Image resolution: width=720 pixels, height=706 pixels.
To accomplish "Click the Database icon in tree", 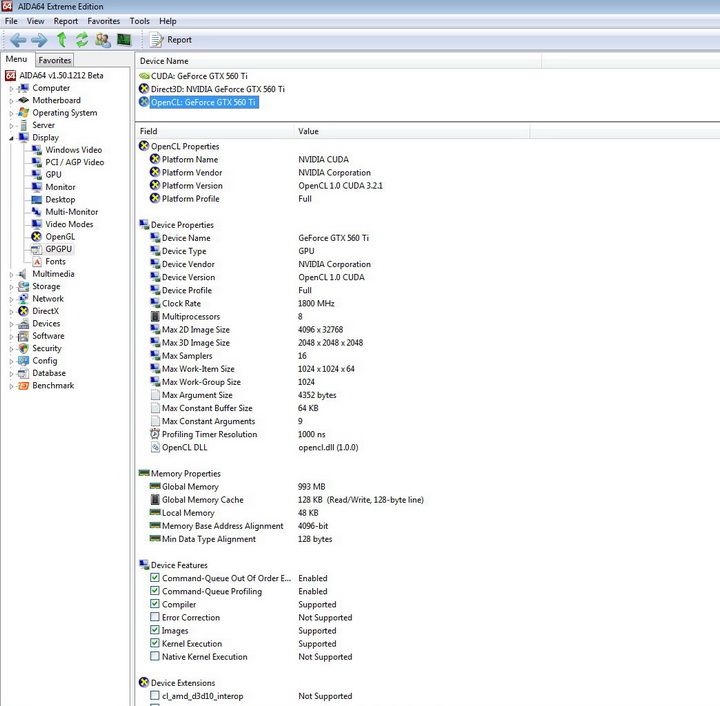I will coord(23,373).
